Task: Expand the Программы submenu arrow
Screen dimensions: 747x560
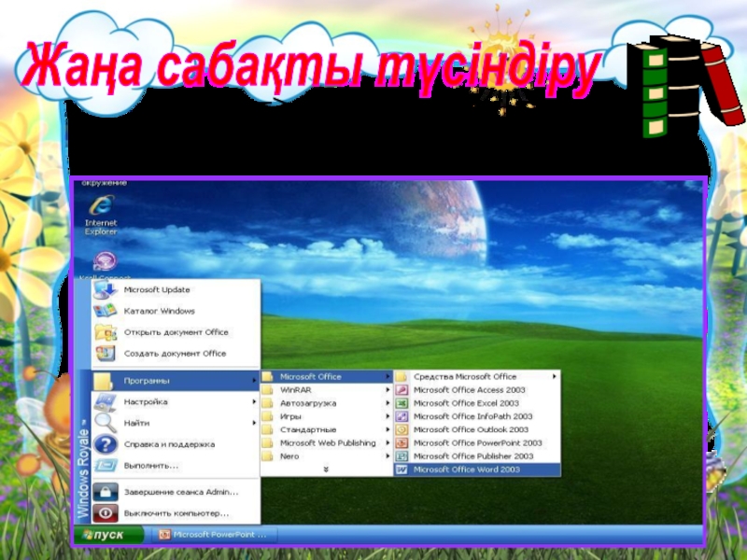Action: pyautogui.click(x=255, y=381)
